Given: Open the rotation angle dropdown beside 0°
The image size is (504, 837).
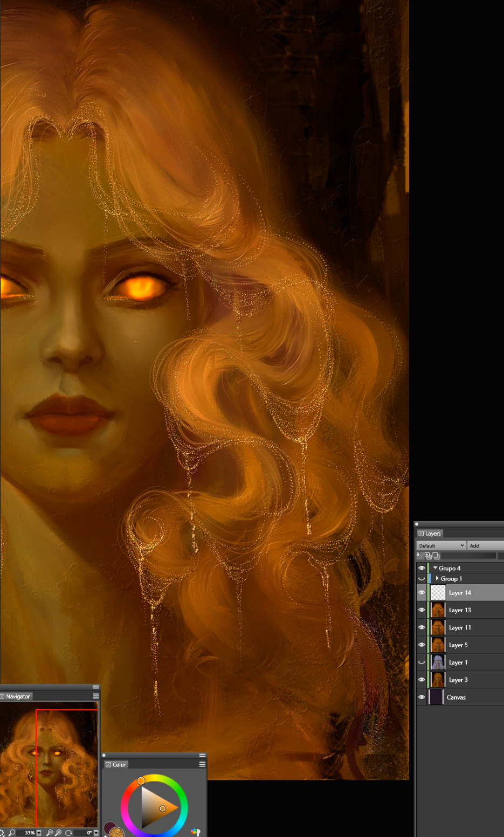Looking at the screenshot, I should point(96,833).
